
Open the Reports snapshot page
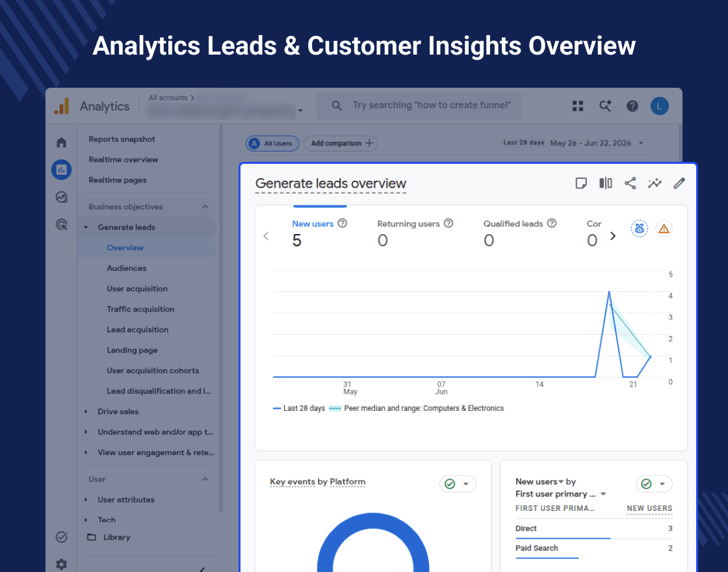122,139
